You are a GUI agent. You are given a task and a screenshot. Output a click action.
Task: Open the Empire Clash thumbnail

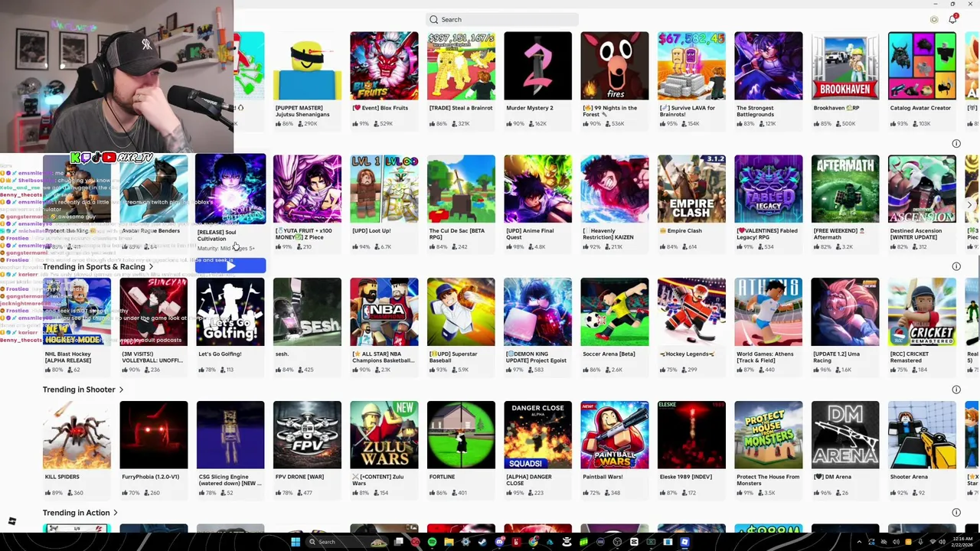[x=691, y=189]
